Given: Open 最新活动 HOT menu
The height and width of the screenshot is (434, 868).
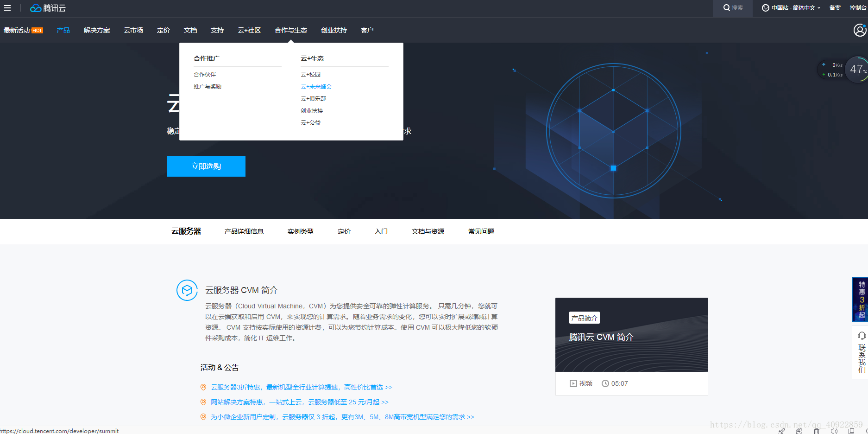Looking at the screenshot, I should tap(23, 30).
